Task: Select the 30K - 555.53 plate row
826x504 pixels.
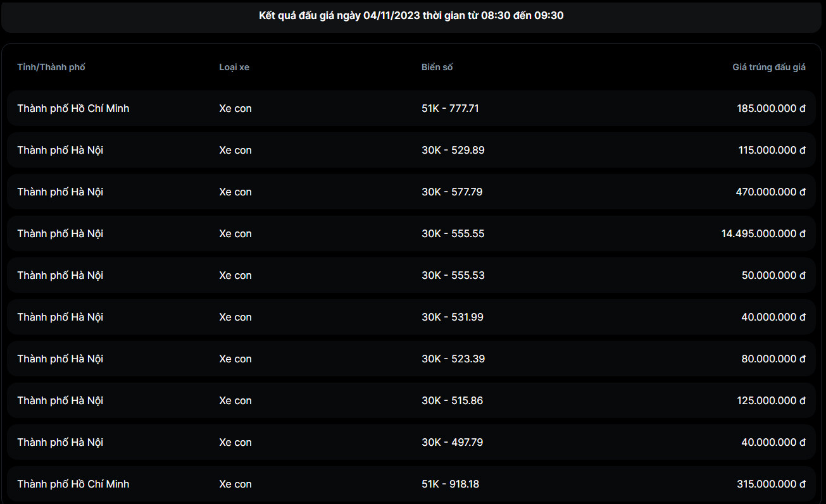Action: [x=453, y=275]
